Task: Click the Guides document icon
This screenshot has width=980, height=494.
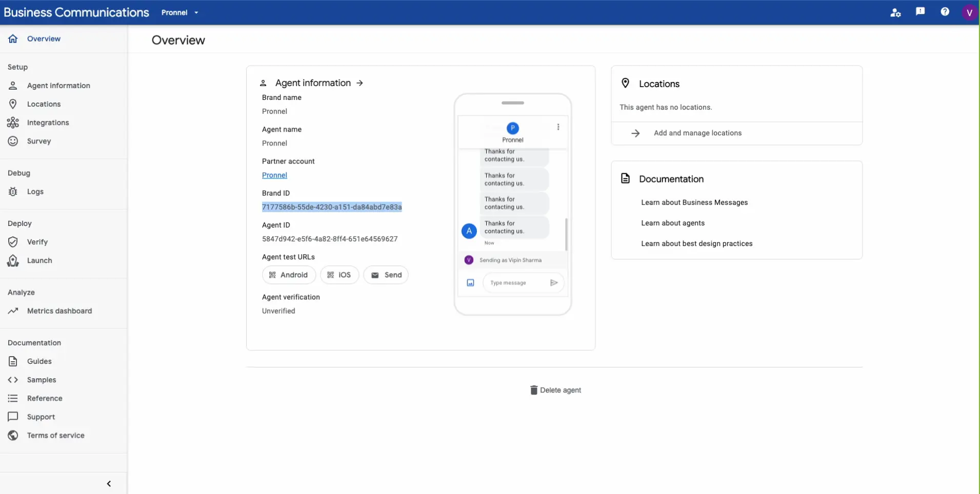Action: (x=13, y=361)
